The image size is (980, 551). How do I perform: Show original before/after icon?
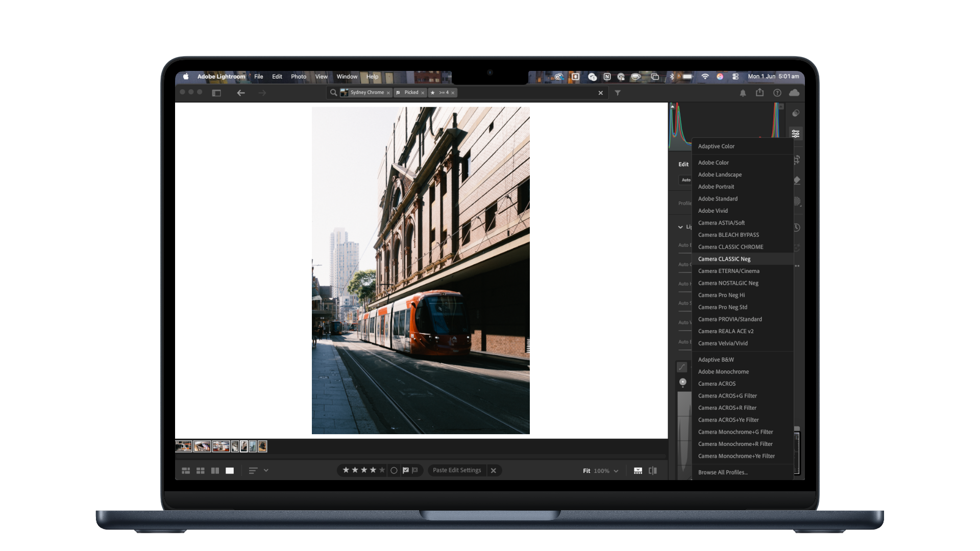click(653, 471)
